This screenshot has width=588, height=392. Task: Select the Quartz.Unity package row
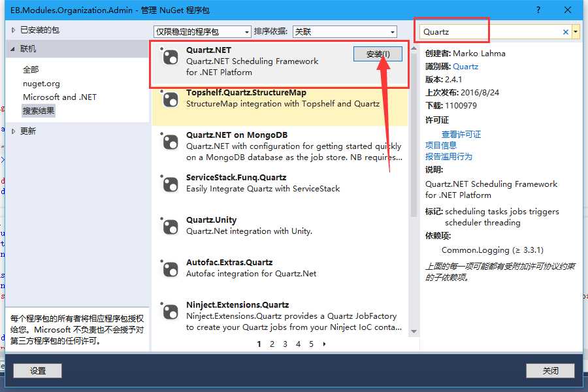[280, 231]
